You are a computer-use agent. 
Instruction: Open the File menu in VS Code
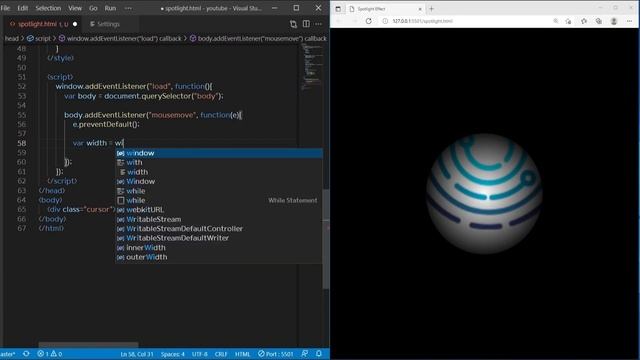(5, 8)
